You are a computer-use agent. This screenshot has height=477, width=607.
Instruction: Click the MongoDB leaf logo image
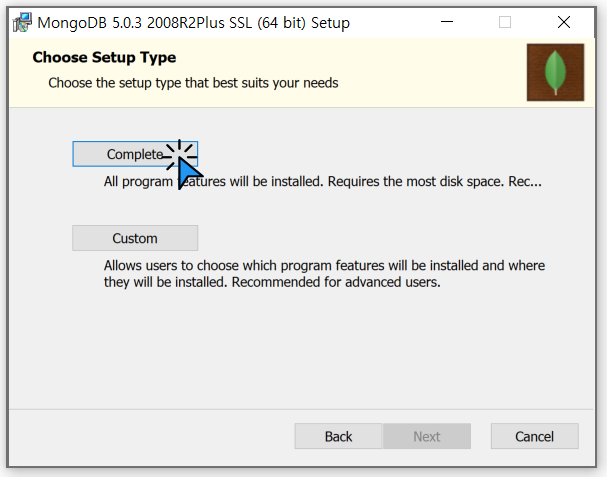point(555,72)
